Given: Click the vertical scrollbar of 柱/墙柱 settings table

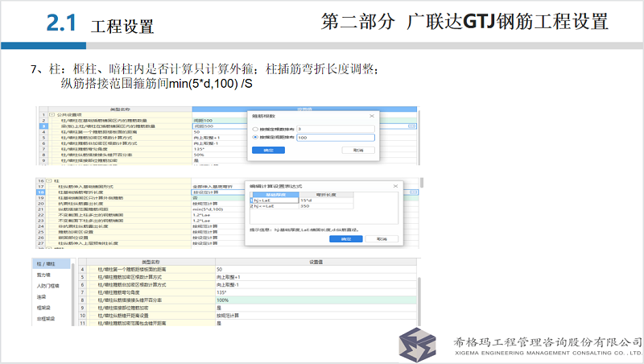Looking at the screenshot, I should click(419, 300).
